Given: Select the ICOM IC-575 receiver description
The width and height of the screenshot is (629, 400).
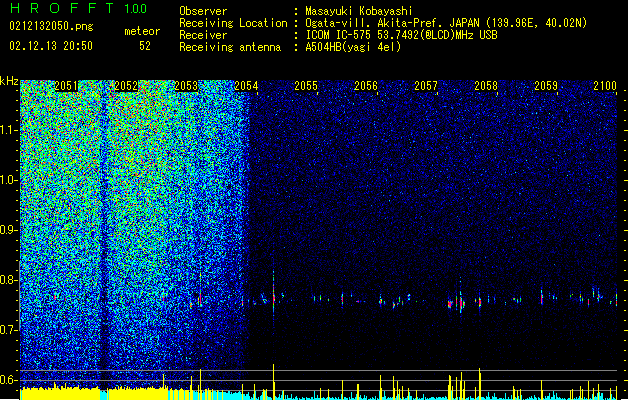Looking at the screenshot, I should [x=401, y=35].
